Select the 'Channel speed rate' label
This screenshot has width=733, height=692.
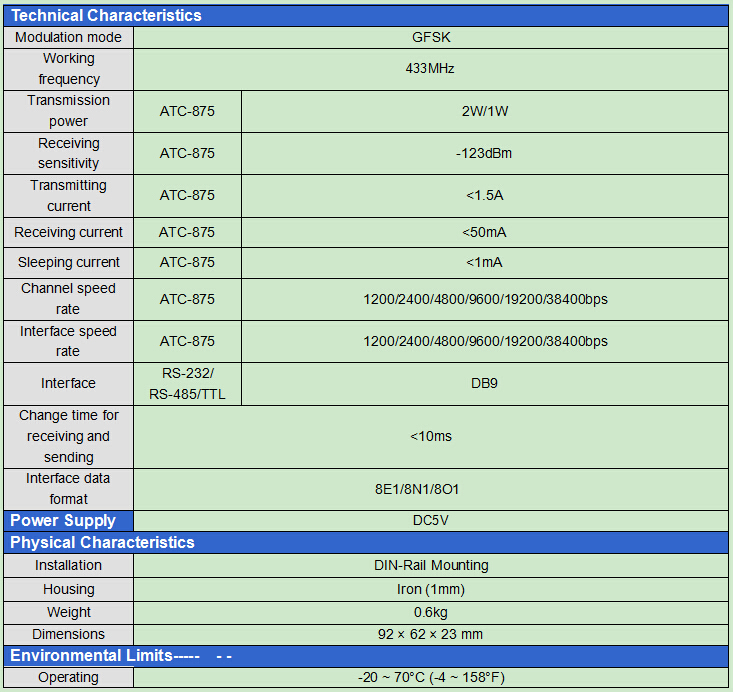(68, 298)
